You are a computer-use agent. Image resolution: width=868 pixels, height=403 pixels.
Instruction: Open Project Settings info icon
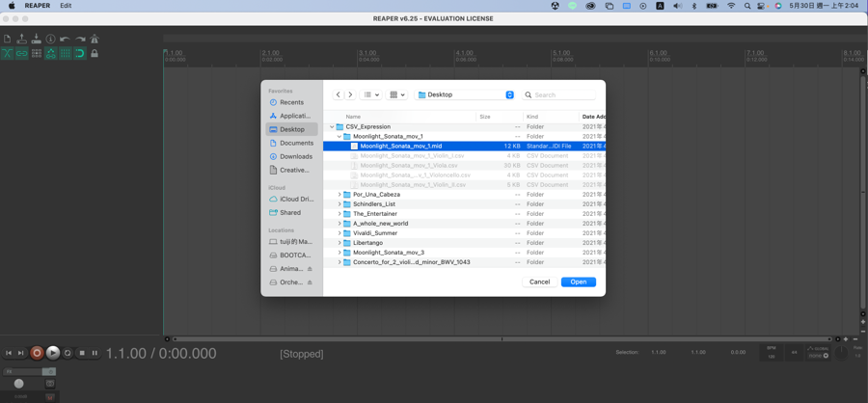click(50, 40)
